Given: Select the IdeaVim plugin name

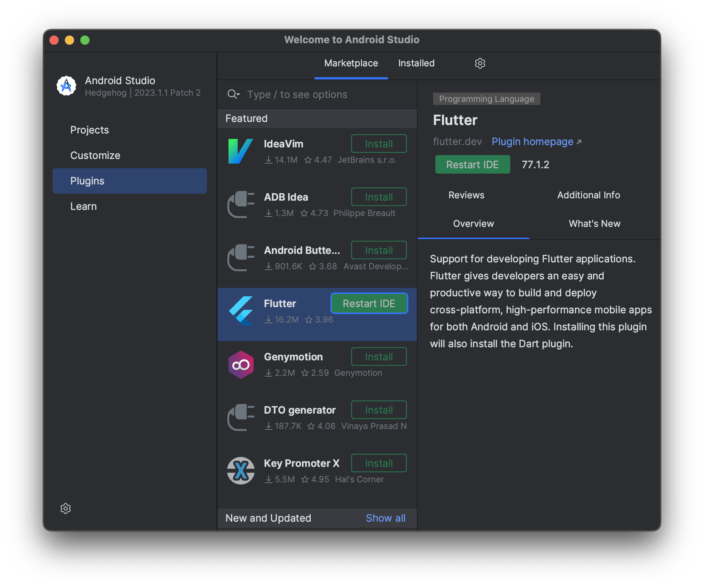Looking at the screenshot, I should [x=284, y=144].
